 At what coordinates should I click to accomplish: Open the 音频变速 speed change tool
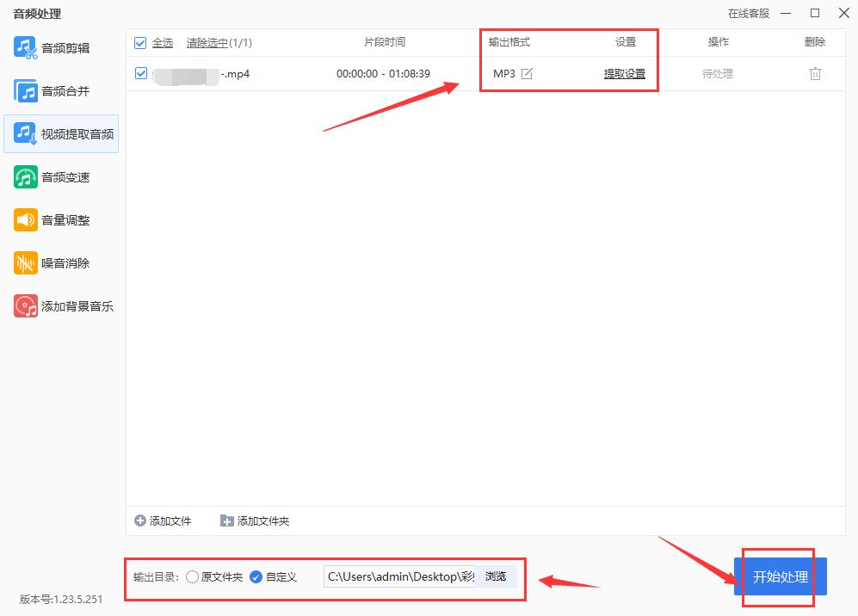(x=52, y=176)
